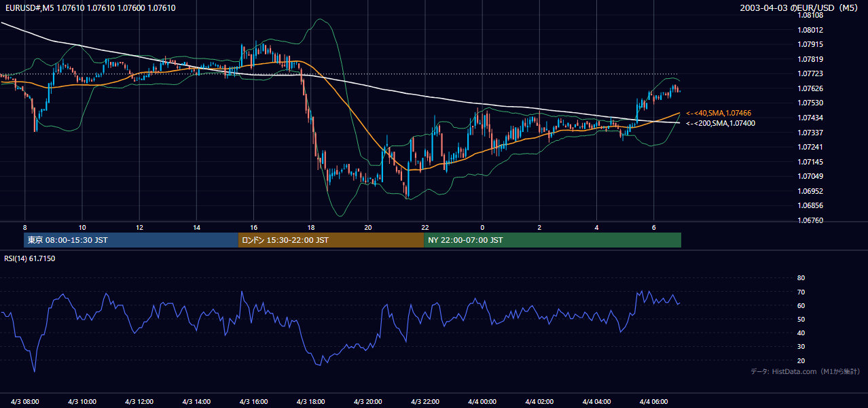The height and width of the screenshot is (408, 868).
Task: Click the 4/3 14:00 date axis label
Action: pyautogui.click(x=196, y=401)
